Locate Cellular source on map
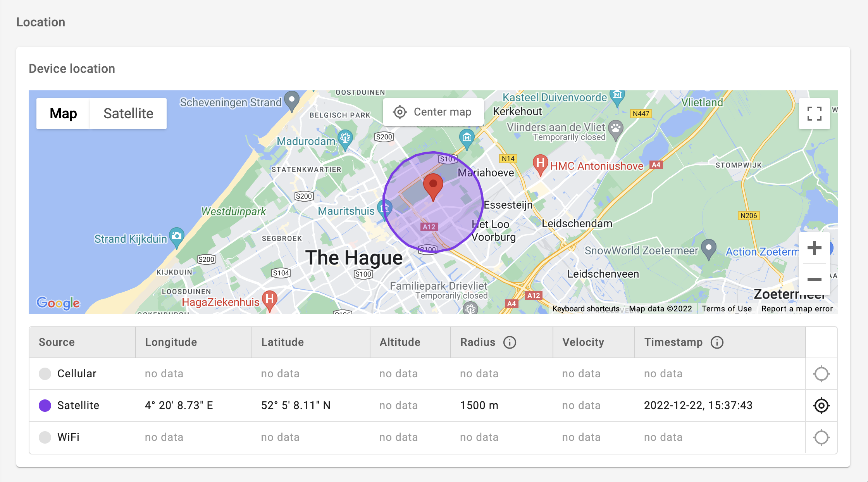The height and width of the screenshot is (482, 868). coord(821,374)
